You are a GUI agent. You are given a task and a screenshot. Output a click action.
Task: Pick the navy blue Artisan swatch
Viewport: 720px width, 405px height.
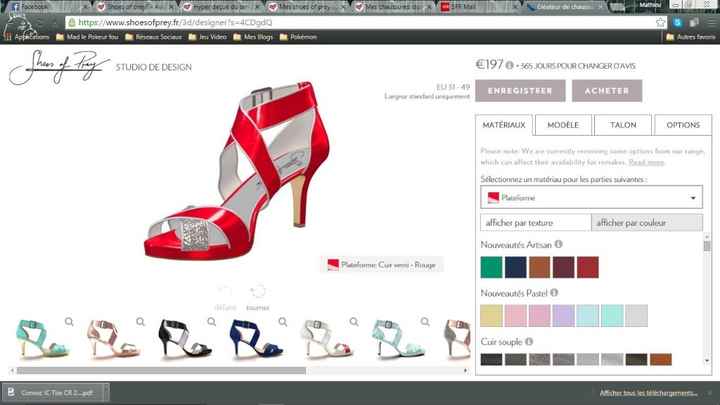pyautogui.click(x=515, y=267)
